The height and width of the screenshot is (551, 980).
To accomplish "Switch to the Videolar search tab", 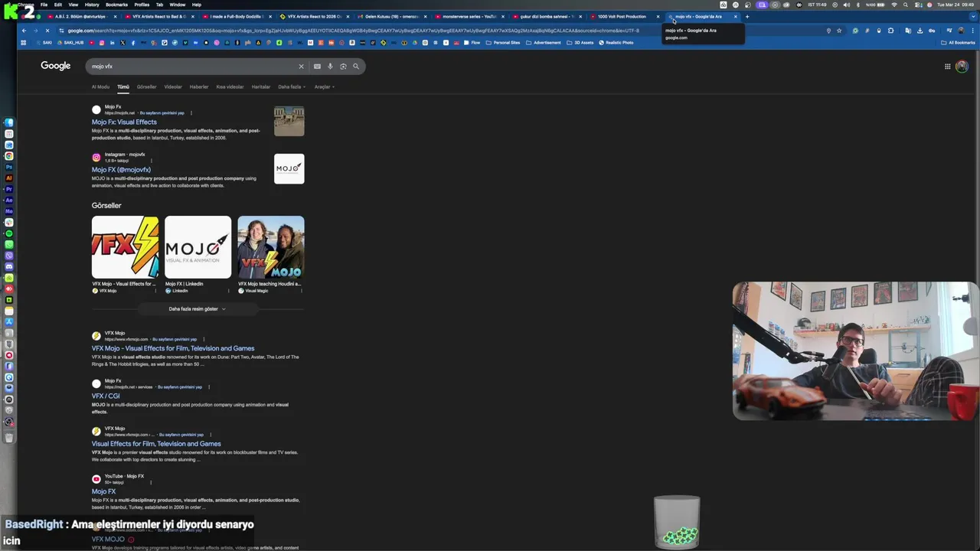I will pos(173,86).
